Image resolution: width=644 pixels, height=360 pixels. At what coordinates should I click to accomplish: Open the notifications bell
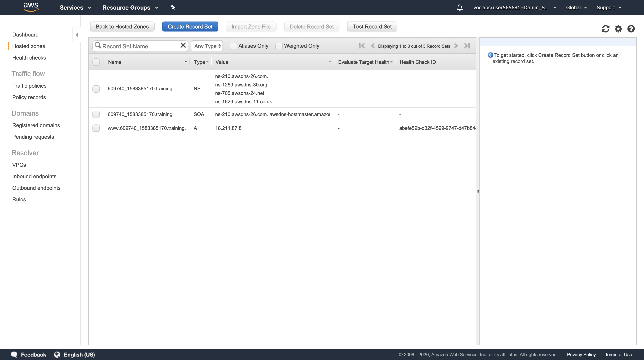(x=460, y=7)
